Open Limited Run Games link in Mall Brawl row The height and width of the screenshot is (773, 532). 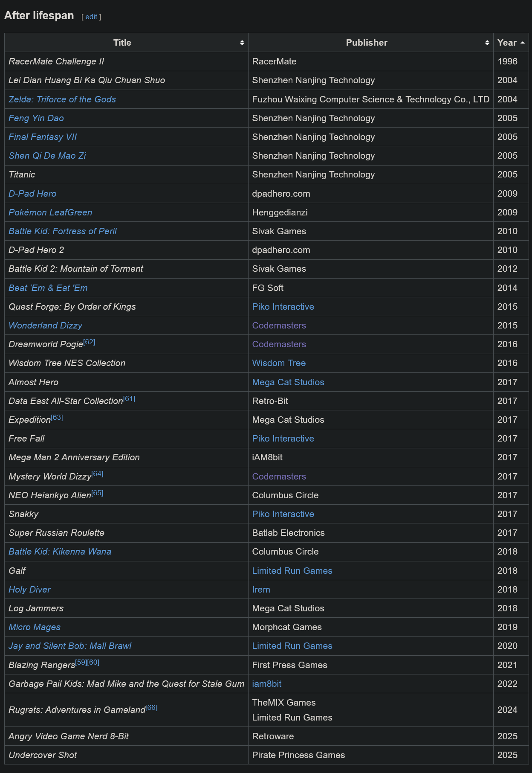pyautogui.click(x=292, y=646)
